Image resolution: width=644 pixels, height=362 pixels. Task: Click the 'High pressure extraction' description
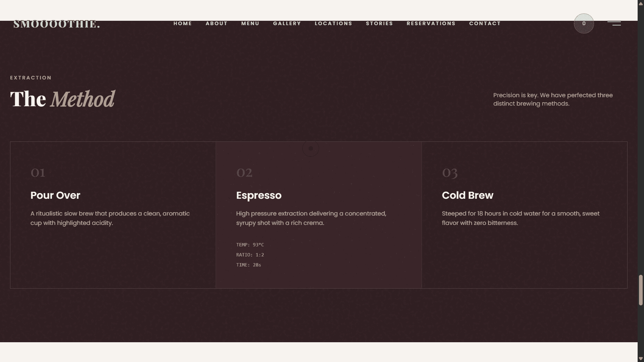click(x=311, y=218)
